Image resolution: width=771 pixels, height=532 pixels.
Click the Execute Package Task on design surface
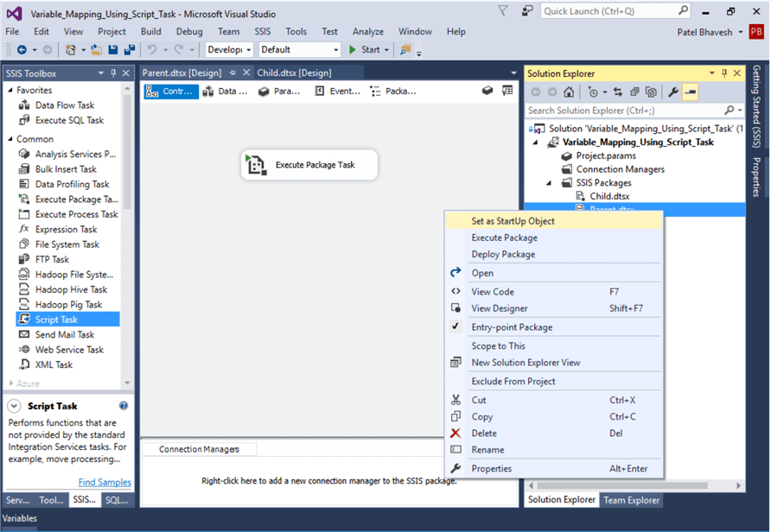point(309,165)
